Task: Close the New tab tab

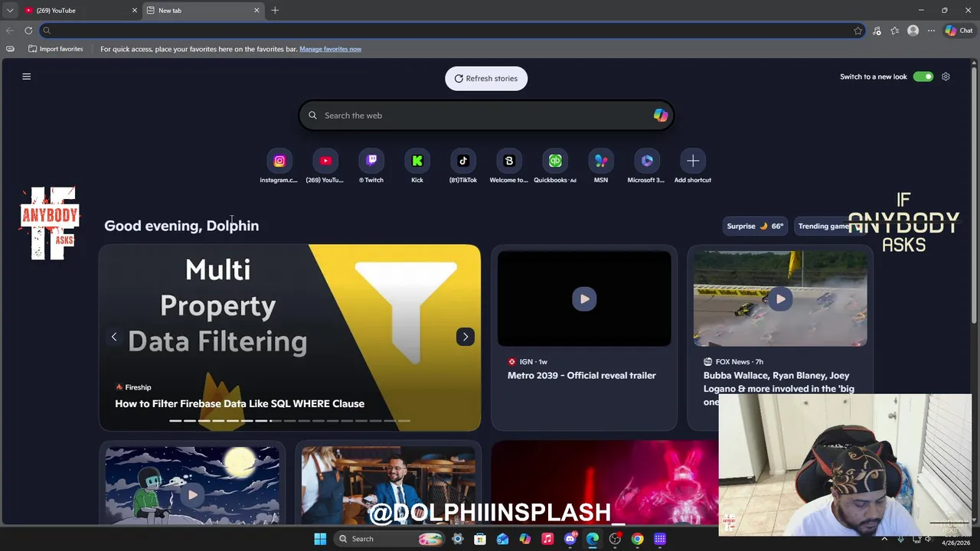Action: 256,11
